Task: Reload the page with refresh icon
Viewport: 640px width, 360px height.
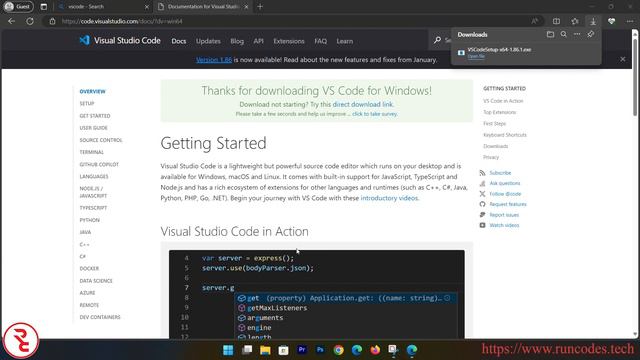Action: 30,21
